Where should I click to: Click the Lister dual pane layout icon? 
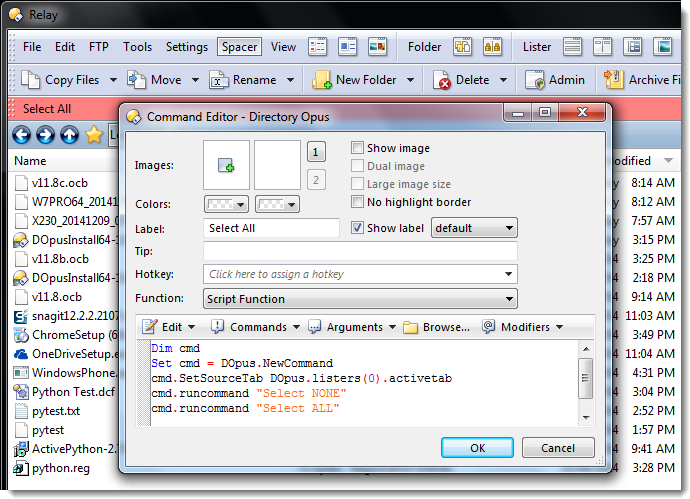point(602,47)
